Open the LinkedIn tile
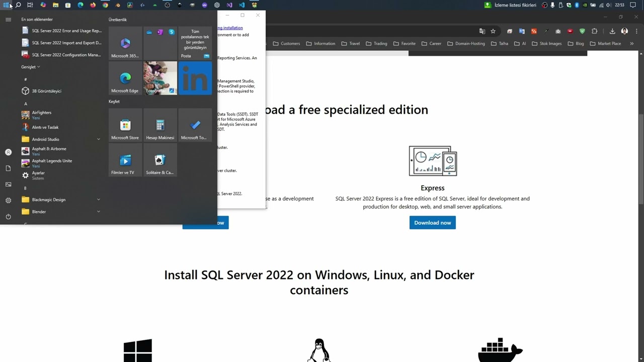Screen dimensions: 644x362 (x=195, y=78)
